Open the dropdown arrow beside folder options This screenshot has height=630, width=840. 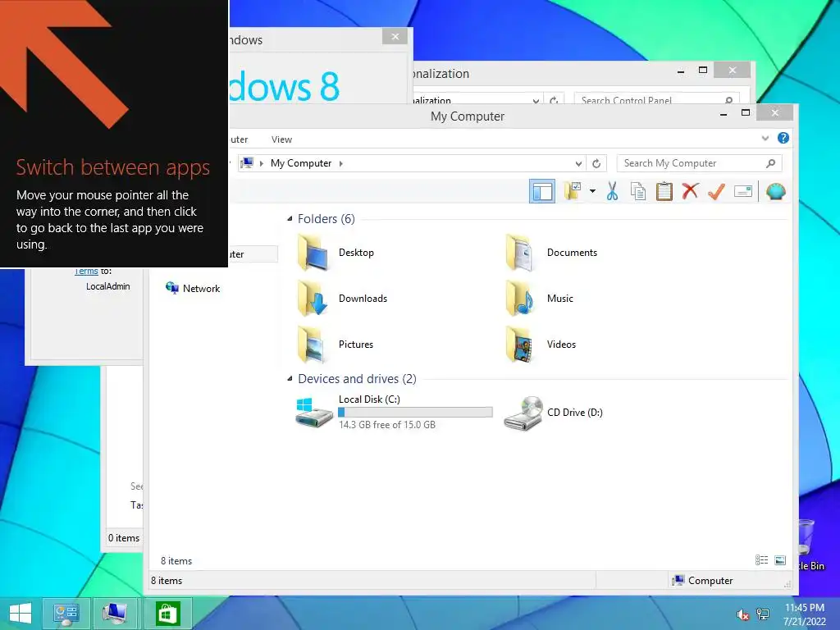pos(592,191)
